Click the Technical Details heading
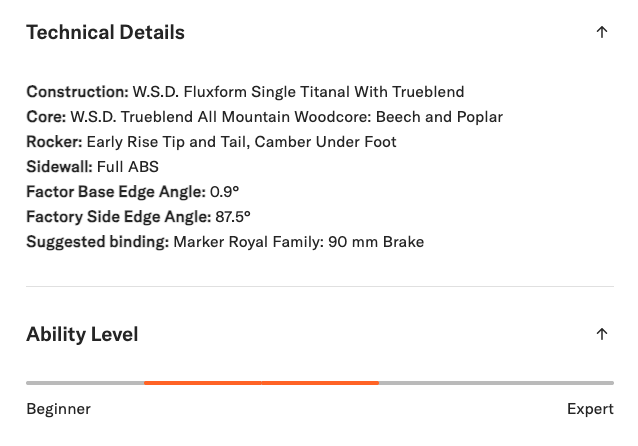Viewport: 638px width, 446px height. click(105, 32)
